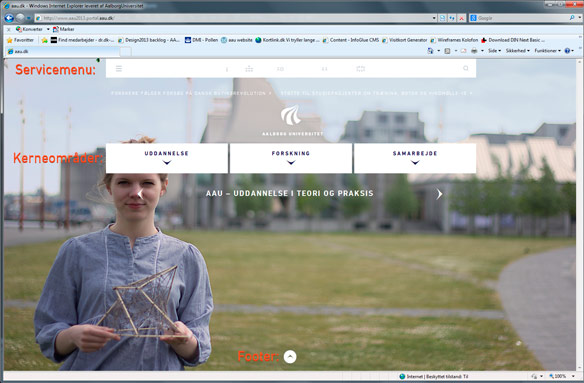Image resolution: width=584 pixels, height=383 pixels.
Task: Open the Help question mark icon
Action: tap(567, 51)
